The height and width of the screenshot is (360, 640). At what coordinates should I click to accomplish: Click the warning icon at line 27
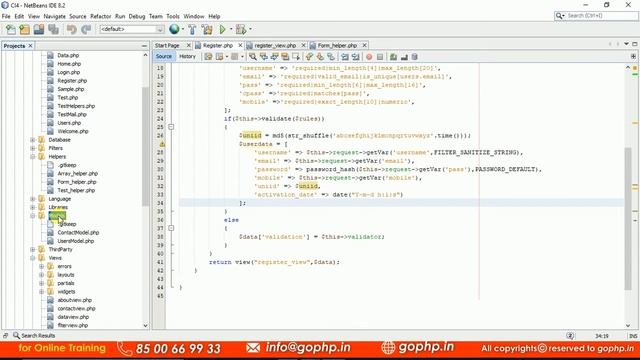pyautogui.click(x=162, y=144)
